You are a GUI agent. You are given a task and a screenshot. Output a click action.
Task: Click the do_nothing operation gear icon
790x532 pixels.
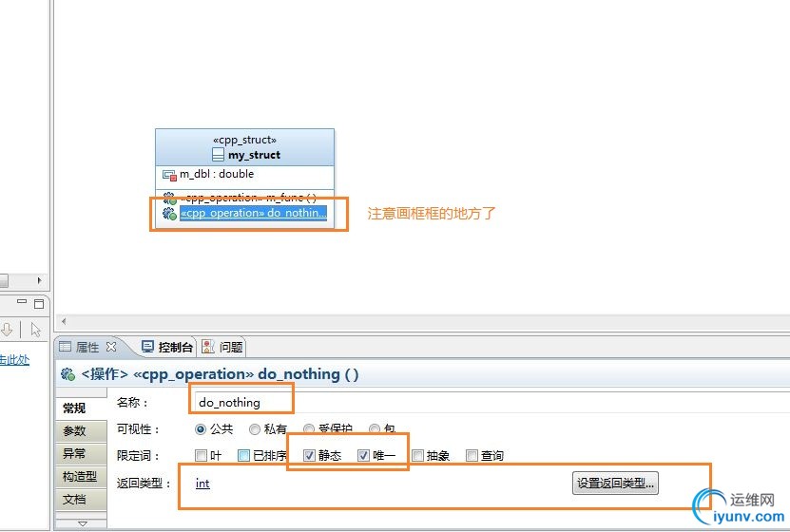pyautogui.click(x=169, y=214)
